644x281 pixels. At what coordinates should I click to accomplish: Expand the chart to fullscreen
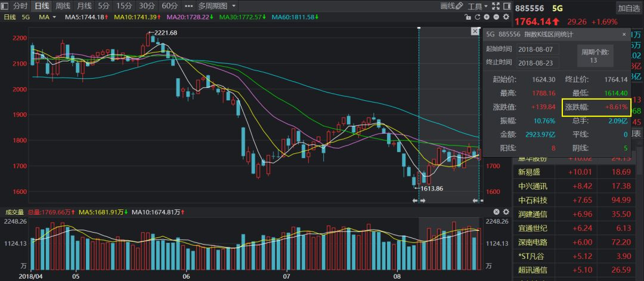496,6
